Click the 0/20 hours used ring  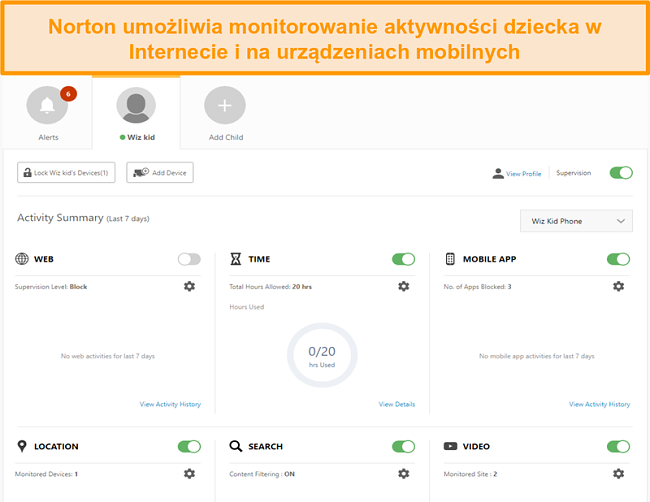[322, 355]
